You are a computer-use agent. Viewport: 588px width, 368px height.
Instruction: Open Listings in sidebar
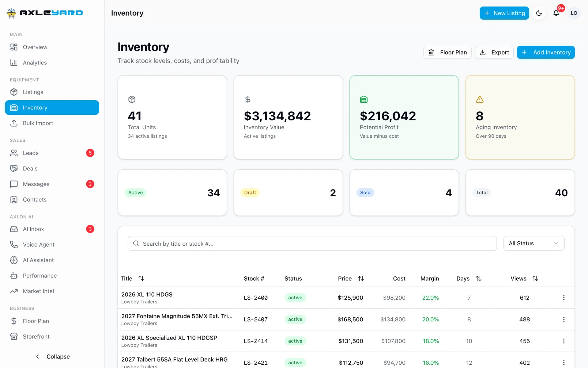click(x=52, y=92)
